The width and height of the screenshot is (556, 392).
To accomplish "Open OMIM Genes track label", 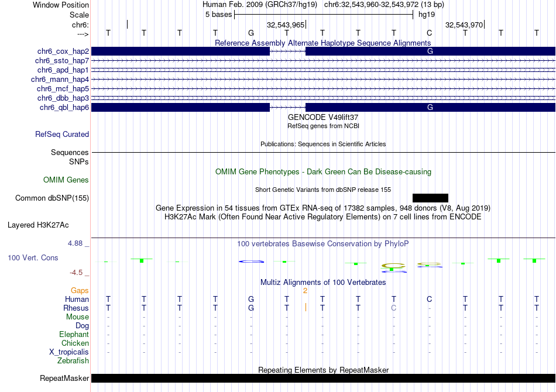I will pyautogui.click(x=66, y=180).
